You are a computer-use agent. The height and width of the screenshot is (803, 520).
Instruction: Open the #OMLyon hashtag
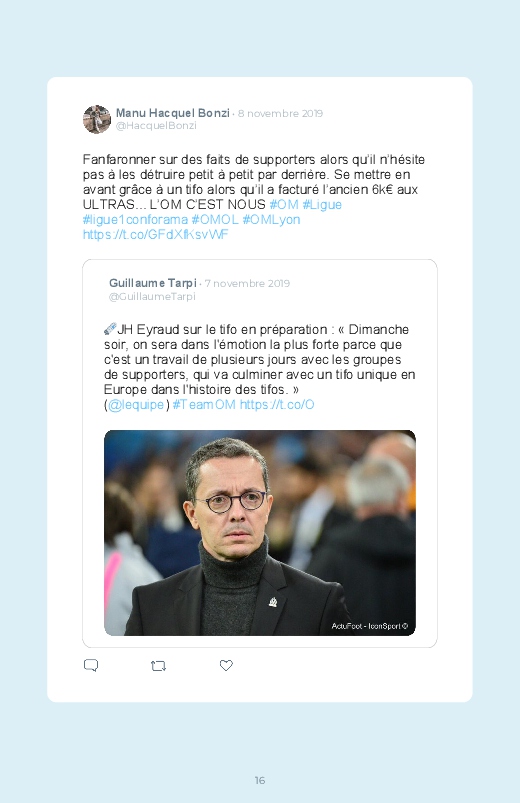click(271, 220)
